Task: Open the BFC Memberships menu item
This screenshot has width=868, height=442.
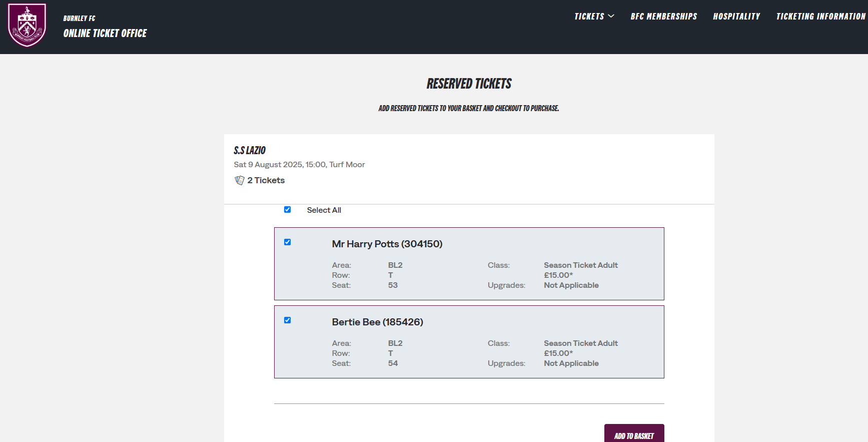Action: [x=663, y=17]
